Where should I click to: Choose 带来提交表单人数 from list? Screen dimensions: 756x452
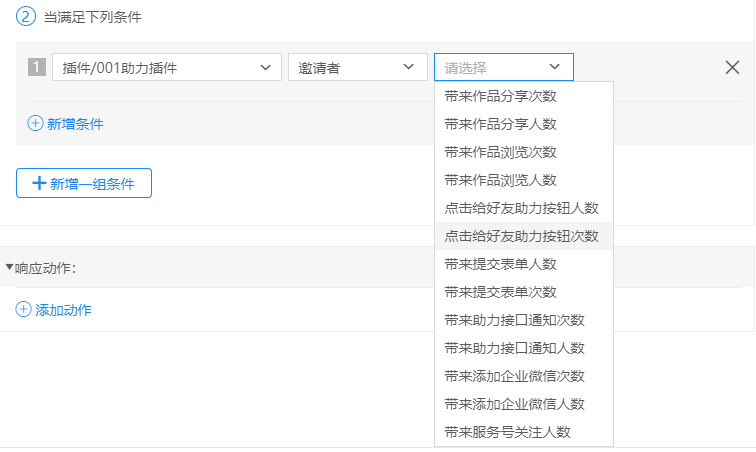click(x=524, y=264)
